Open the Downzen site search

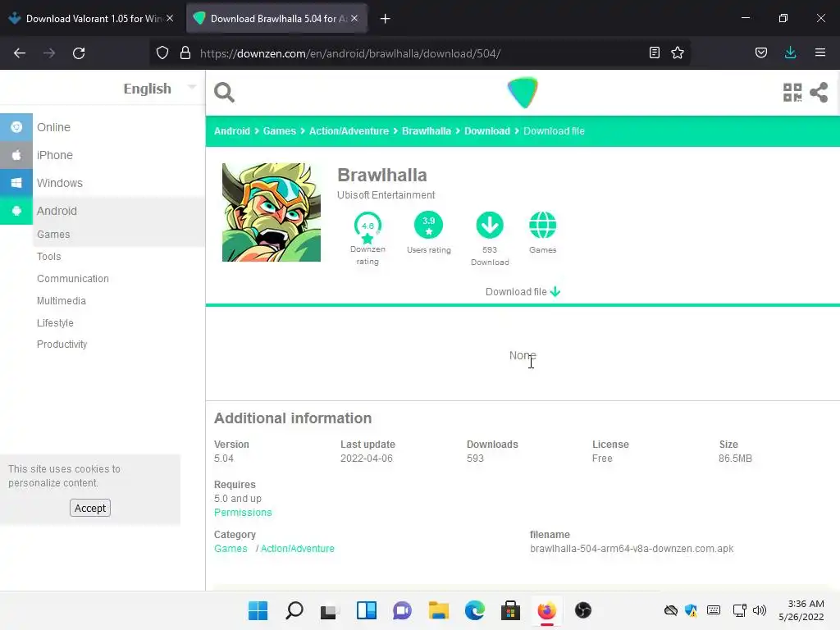224,92
